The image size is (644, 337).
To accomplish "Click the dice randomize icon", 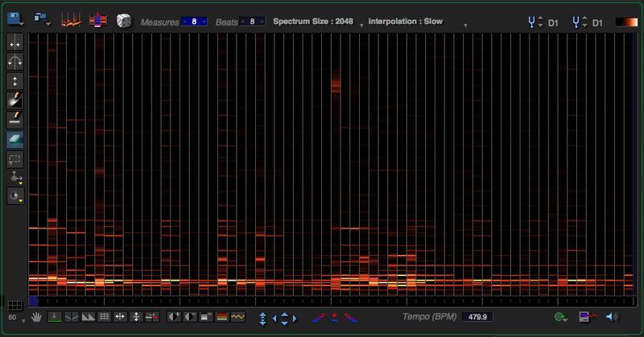I will coord(124,21).
